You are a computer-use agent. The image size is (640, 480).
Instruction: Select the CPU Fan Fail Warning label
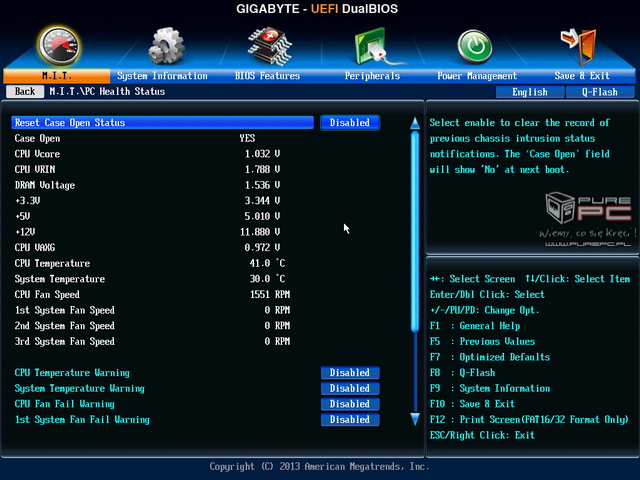pyautogui.click(x=64, y=404)
